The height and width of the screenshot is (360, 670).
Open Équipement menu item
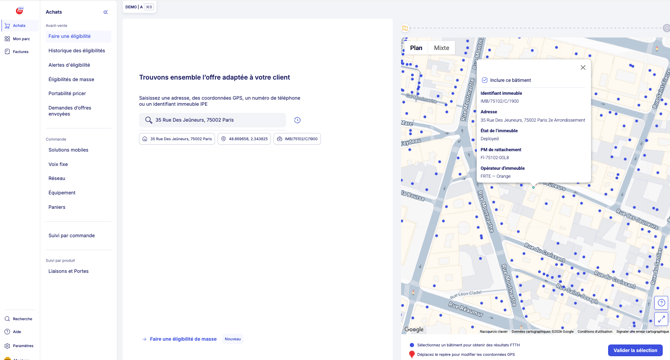62,193
